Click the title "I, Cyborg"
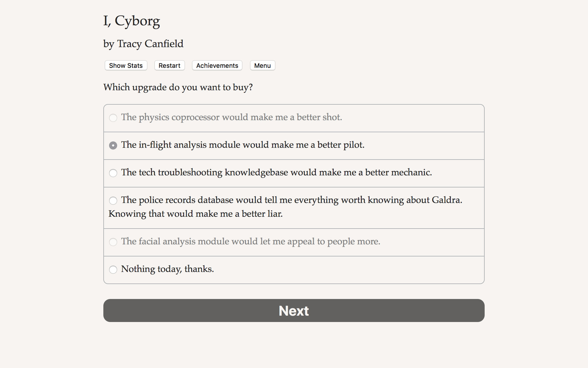Image resolution: width=588 pixels, height=368 pixels. click(132, 21)
